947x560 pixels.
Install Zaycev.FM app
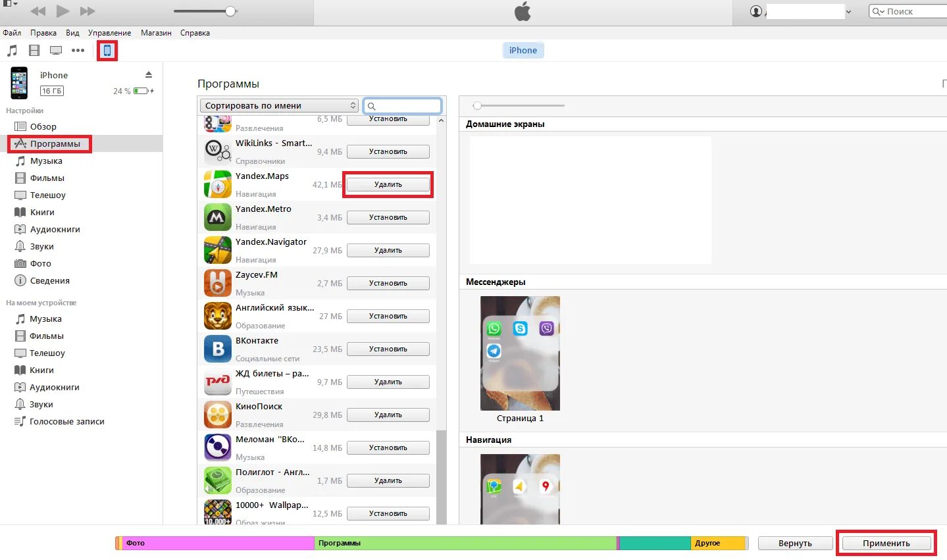click(x=388, y=283)
